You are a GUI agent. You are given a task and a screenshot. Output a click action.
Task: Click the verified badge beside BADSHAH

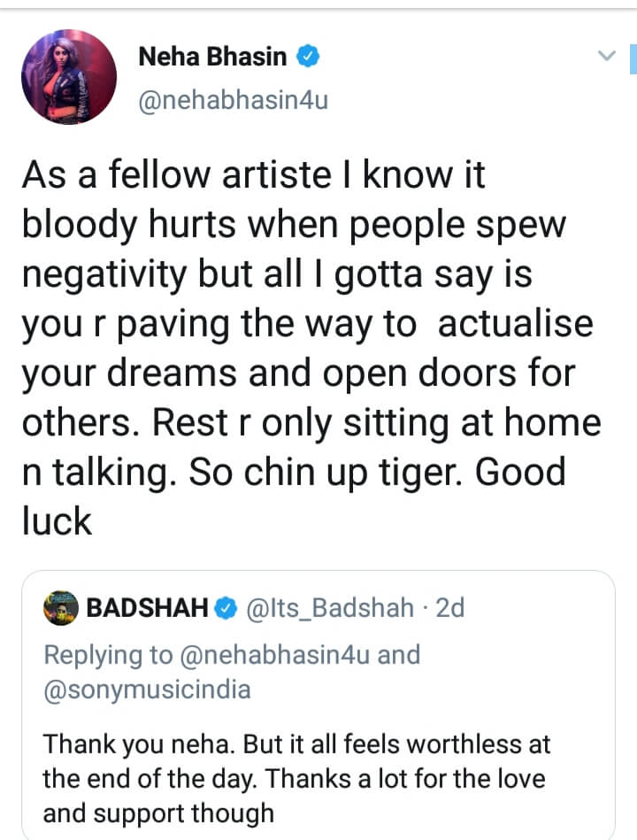[226, 608]
